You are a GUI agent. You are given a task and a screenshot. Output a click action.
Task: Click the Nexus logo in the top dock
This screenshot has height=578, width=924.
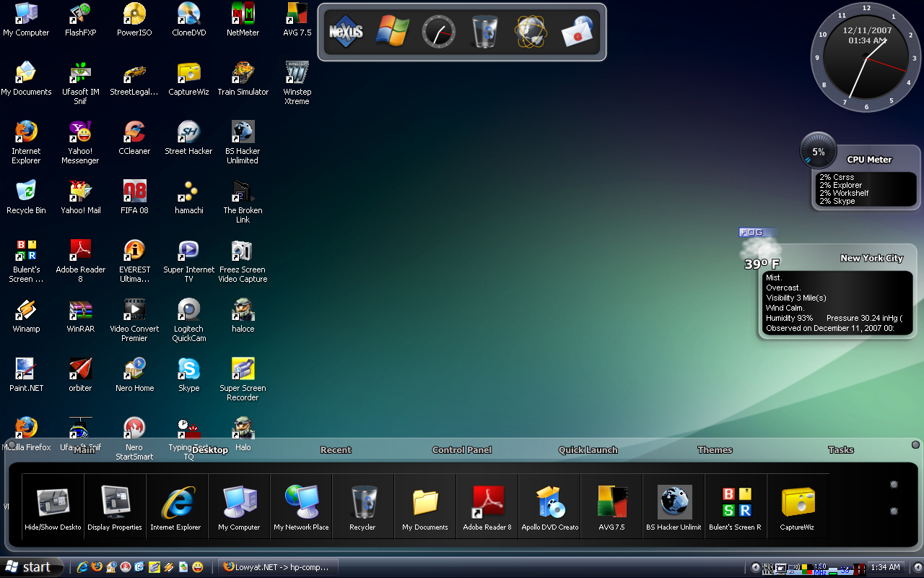pyautogui.click(x=344, y=32)
